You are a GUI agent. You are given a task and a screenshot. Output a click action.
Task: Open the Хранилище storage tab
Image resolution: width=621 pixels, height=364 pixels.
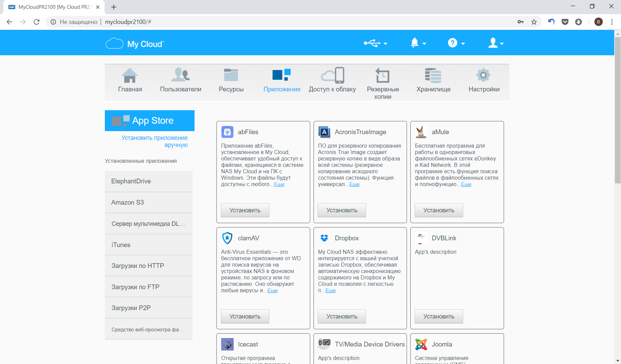434,80
